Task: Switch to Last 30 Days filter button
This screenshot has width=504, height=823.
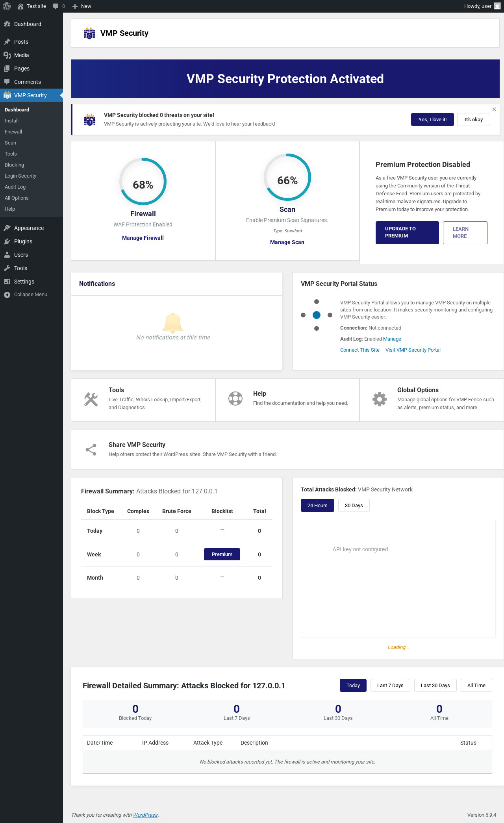Action: click(x=435, y=686)
